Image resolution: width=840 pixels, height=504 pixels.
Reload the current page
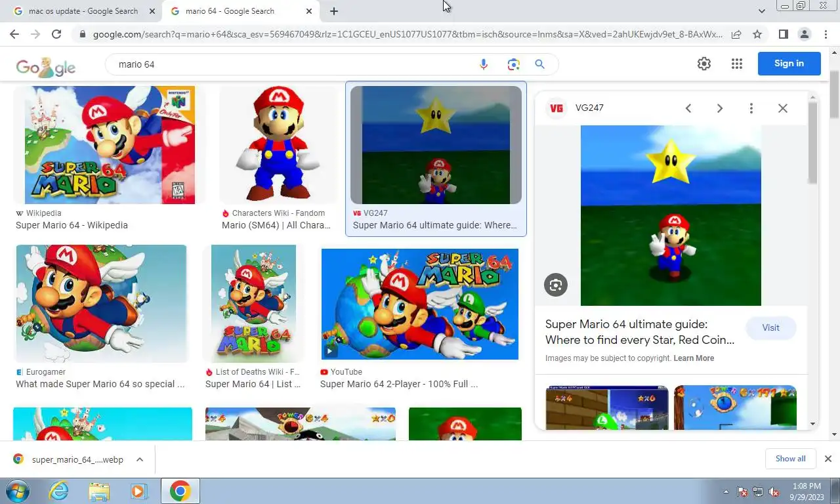[56, 34]
